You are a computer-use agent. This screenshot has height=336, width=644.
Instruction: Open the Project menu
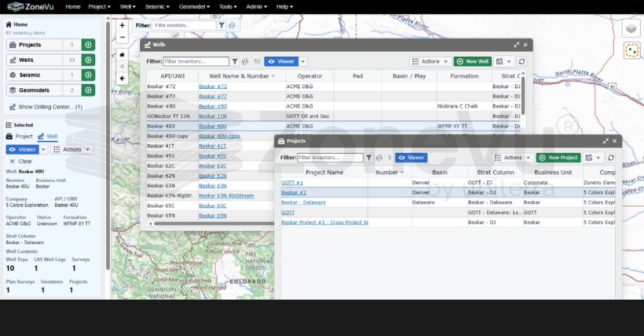(x=99, y=6)
